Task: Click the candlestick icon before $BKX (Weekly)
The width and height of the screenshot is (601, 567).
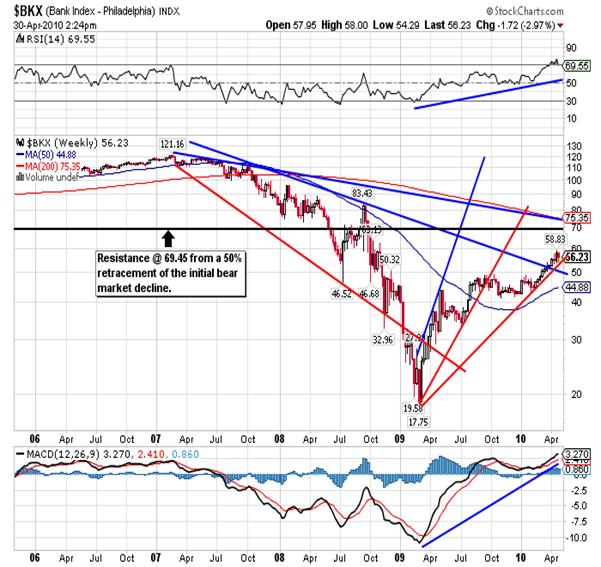Action: pyautogui.click(x=20, y=143)
